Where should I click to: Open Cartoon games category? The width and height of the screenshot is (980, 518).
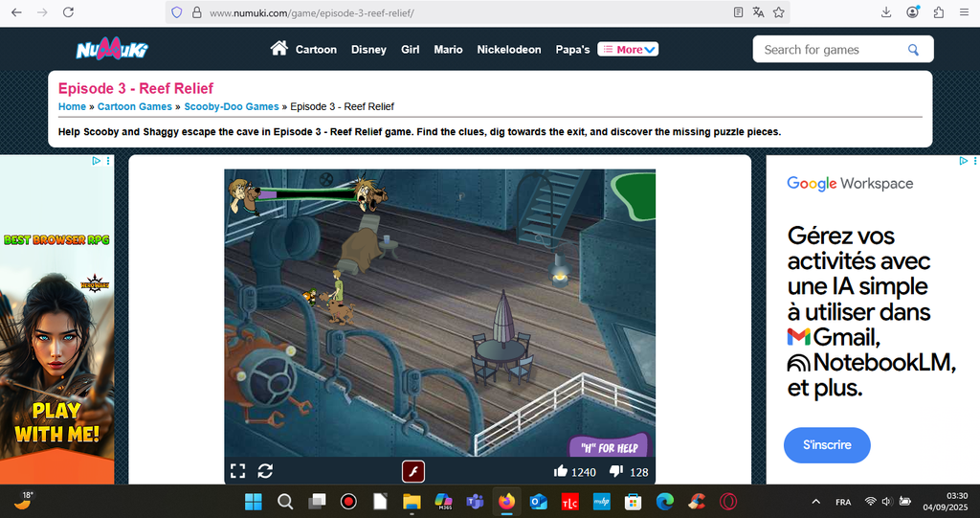(x=316, y=50)
